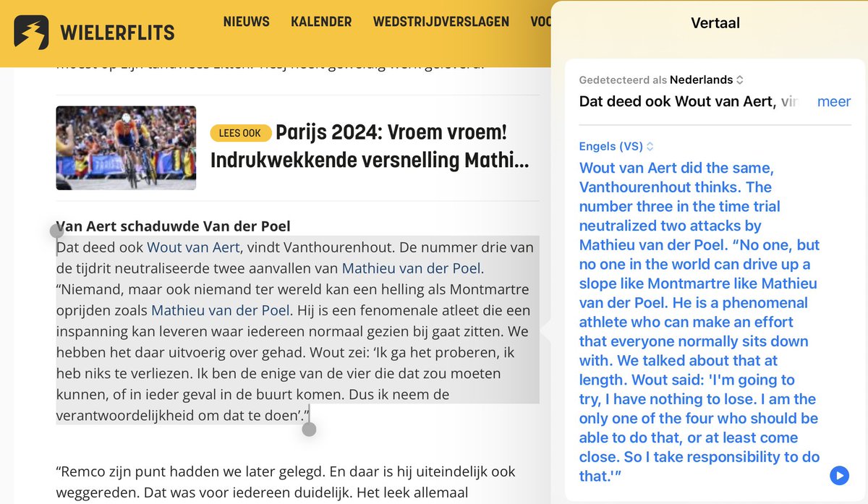Click the LEES OOK badge
Viewport: 868px width, 504px height.
tap(241, 133)
